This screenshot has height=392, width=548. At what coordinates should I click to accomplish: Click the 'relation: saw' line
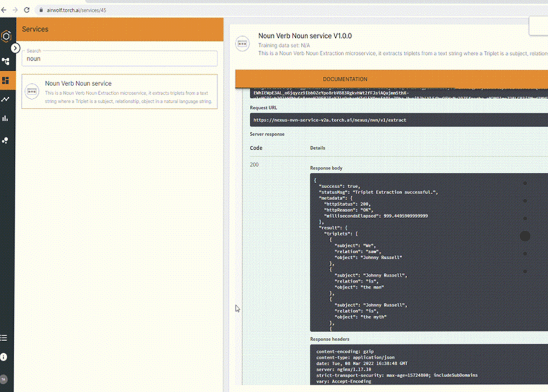pyautogui.click(x=357, y=252)
